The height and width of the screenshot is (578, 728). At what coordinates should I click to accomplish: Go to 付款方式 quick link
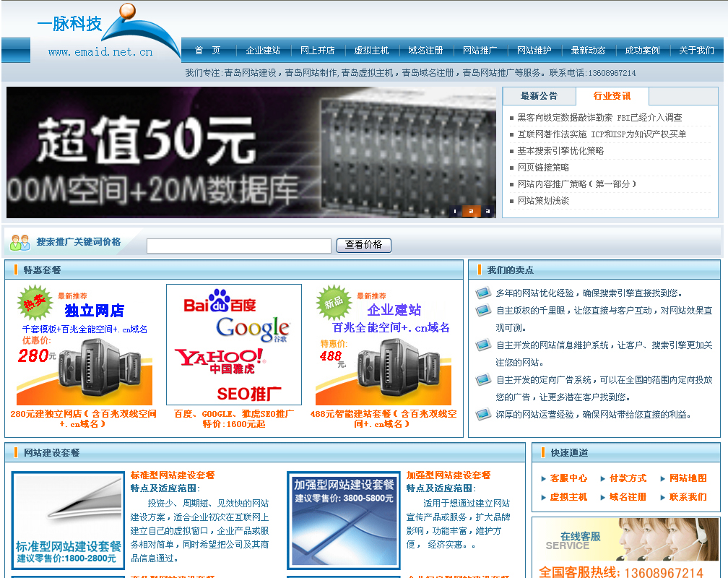point(628,478)
